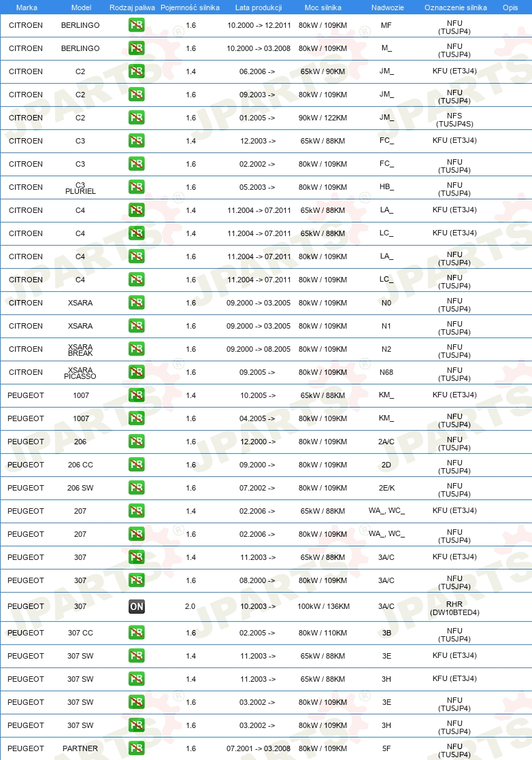Select the '10.2000 -> 12.2011' production years cell

[259, 25]
